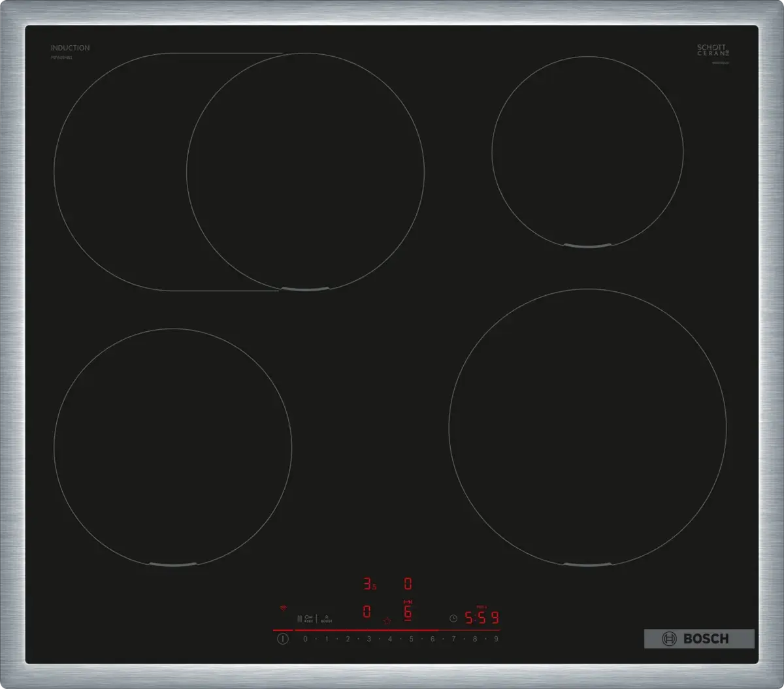
Task: Set power level 9 on slider
Action: 496,639
